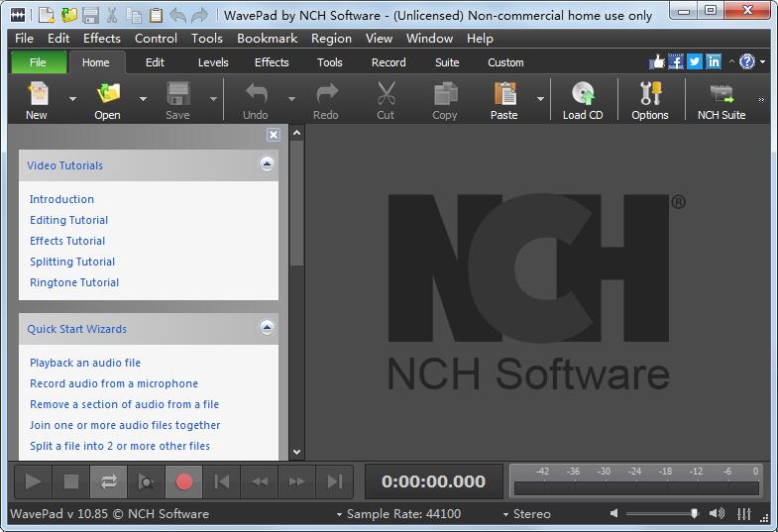Image resolution: width=778 pixels, height=532 pixels.
Task: Open the Sample Rate dropdown
Action: [398, 514]
